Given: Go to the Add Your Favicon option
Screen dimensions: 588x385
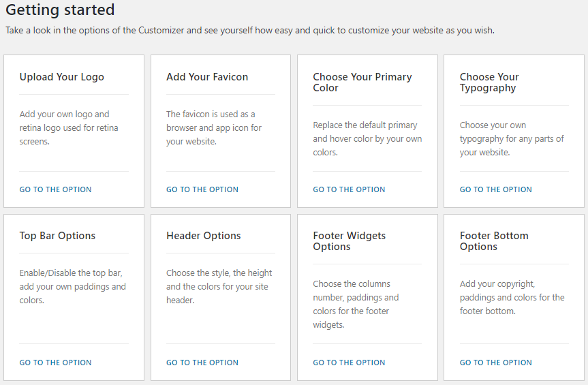Looking at the screenshot, I should (x=202, y=189).
